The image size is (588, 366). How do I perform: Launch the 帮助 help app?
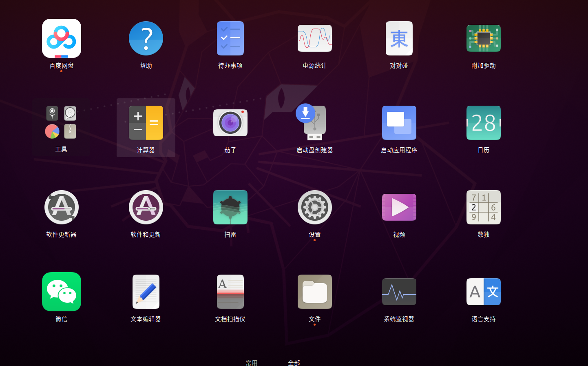click(146, 38)
